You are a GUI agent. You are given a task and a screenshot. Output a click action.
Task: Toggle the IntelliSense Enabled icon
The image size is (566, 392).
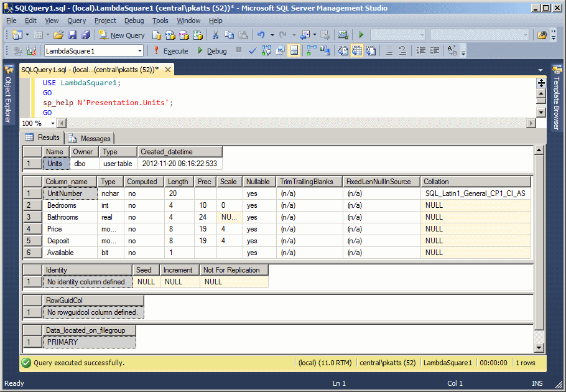tap(294, 51)
